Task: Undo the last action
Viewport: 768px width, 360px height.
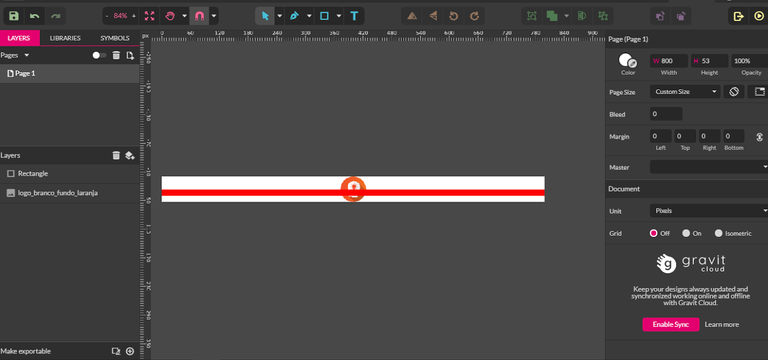Action: pos(35,16)
